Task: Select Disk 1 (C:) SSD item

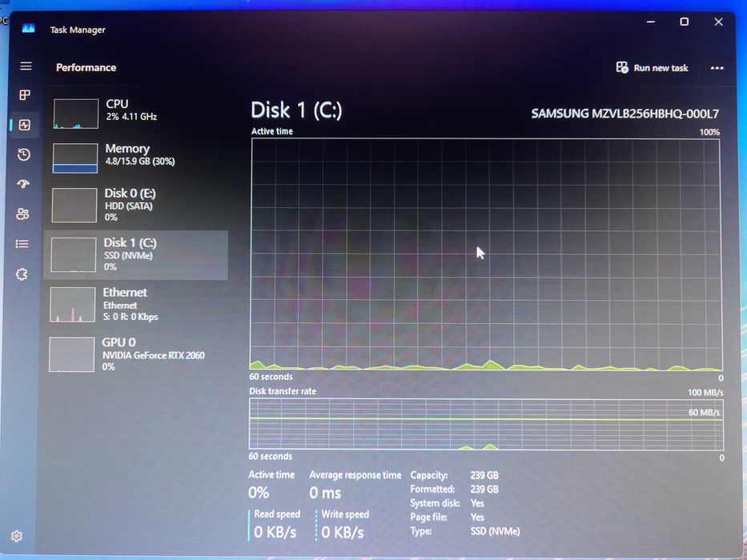Action: coord(136,254)
